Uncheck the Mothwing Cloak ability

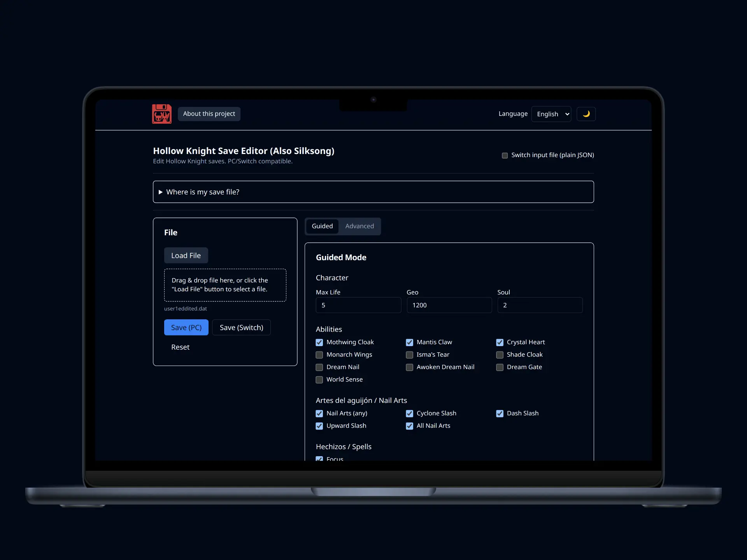tap(319, 343)
